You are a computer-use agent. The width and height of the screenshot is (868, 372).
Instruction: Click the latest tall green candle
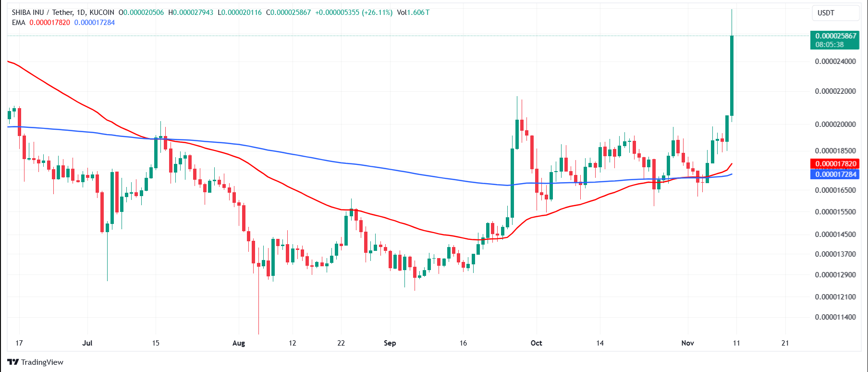(732, 75)
